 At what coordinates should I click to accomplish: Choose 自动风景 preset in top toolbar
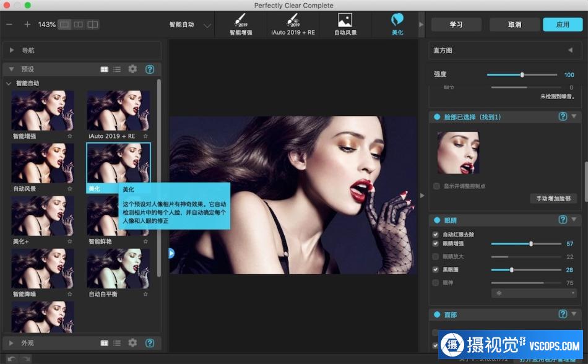[345, 24]
